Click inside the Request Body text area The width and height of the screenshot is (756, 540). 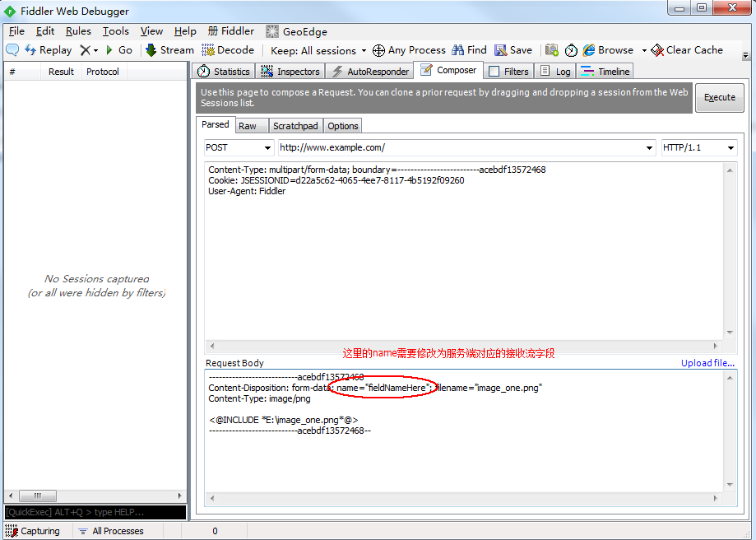pos(466,432)
